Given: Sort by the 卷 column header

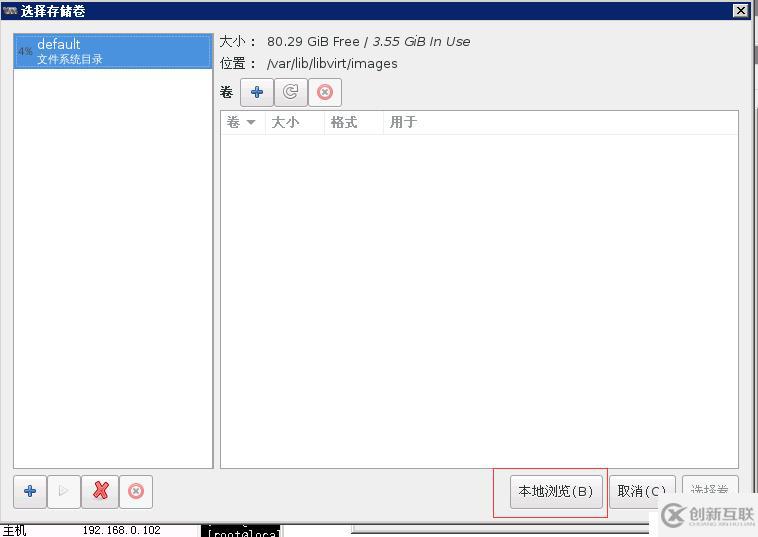Looking at the screenshot, I should (x=242, y=122).
